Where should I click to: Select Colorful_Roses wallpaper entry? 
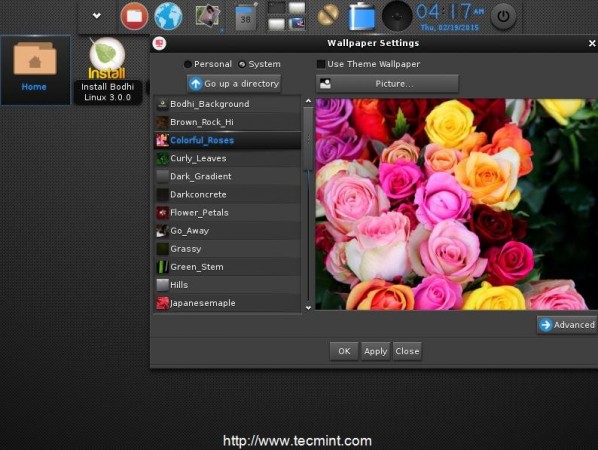[x=228, y=140]
